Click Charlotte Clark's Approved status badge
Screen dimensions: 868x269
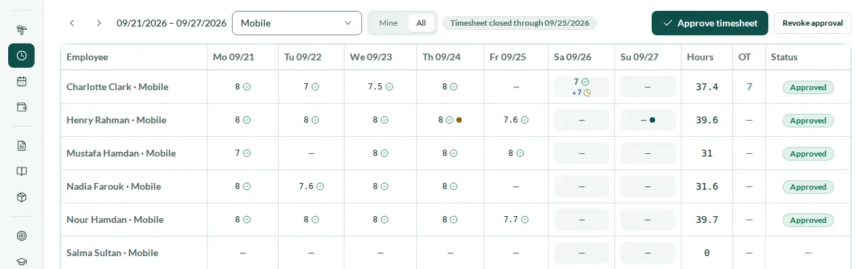pos(808,87)
